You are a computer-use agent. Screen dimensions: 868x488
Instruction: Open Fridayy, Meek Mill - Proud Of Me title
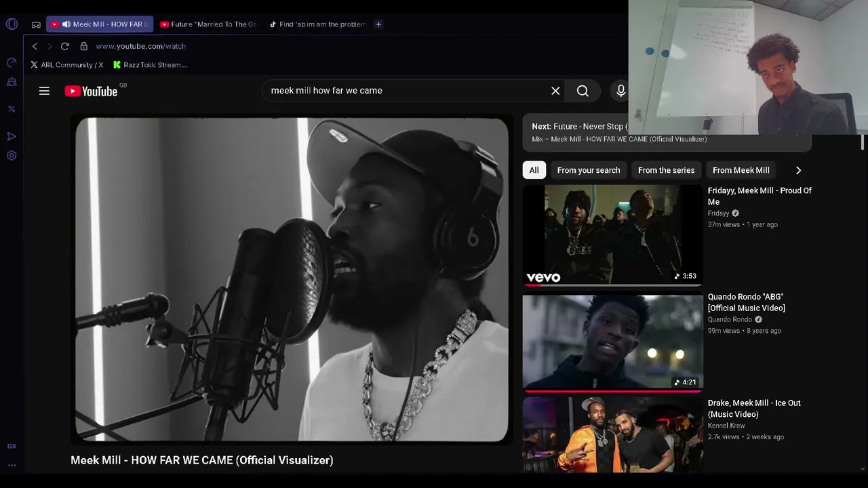coord(759,196)
